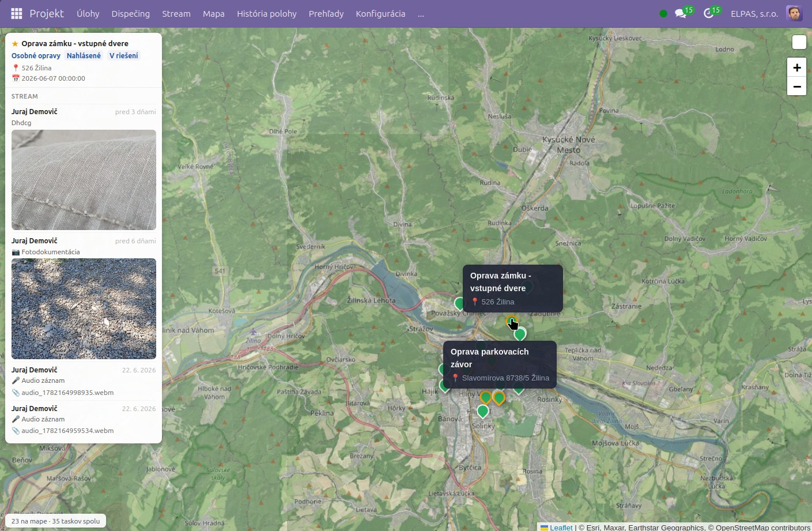Click the green online status dot
812x531 pixels.
[663, 13]
